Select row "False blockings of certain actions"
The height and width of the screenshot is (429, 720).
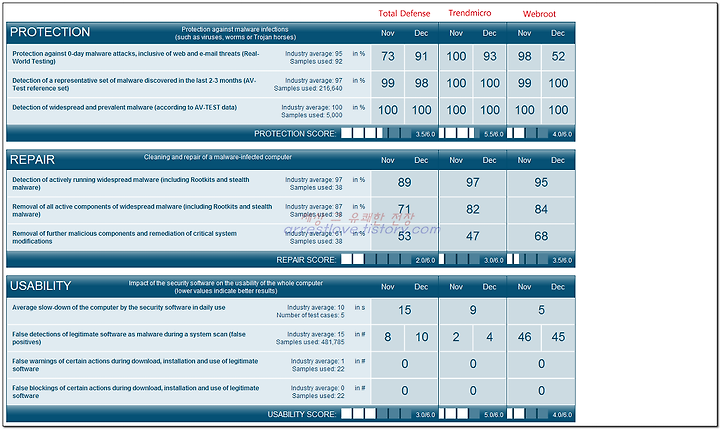coord(291,391)
